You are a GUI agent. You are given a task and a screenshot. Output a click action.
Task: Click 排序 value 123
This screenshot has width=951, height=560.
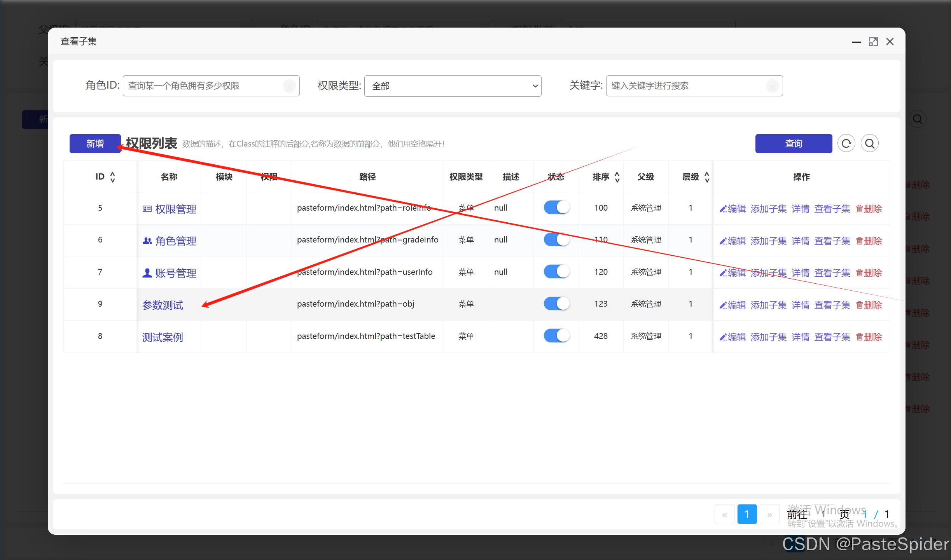pyautogui.click(x=601, y=304)
